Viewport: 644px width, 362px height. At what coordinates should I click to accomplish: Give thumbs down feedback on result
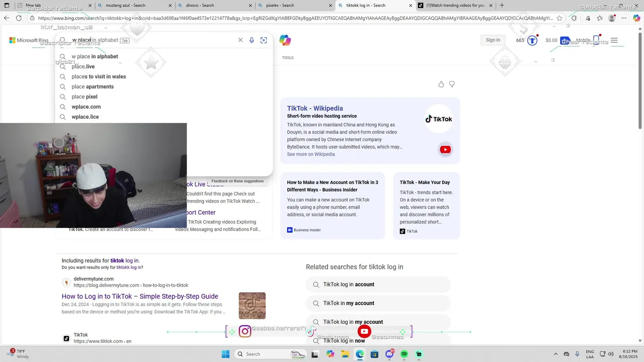coord(452,84)
